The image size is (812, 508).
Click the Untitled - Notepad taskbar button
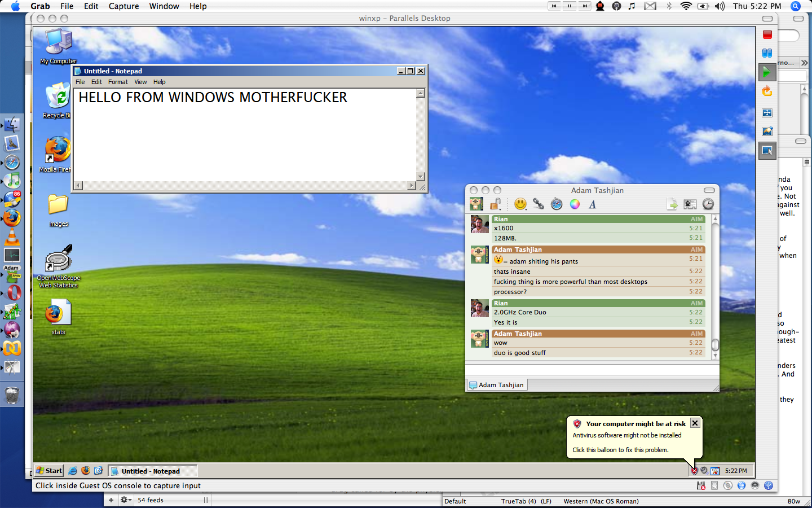[x=153, y=471]
